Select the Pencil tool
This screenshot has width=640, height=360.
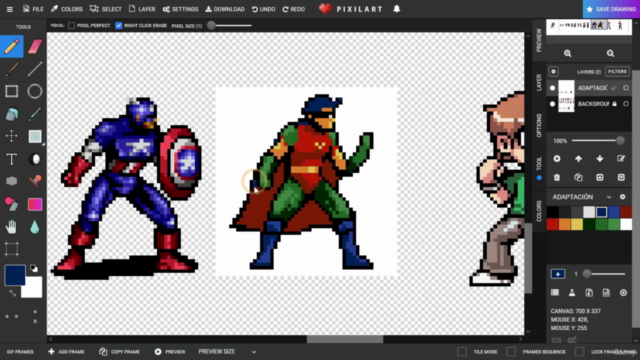point(11,46)
